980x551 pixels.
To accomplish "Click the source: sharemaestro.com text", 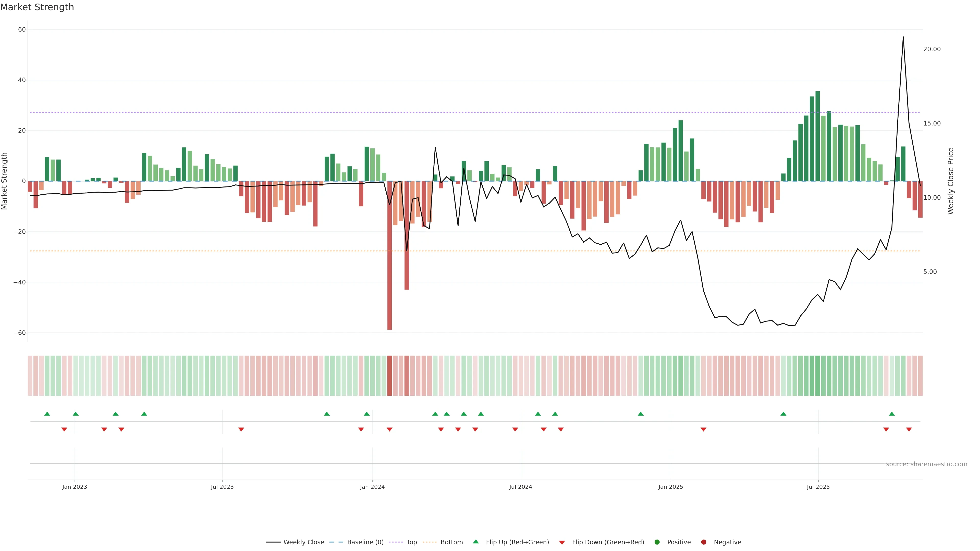I will 926,464.
